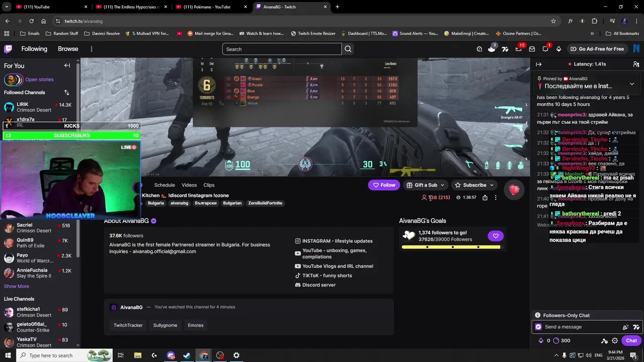
Task: Open the Subscribe dropdown
Action: pyautogui.click(x=474, y=185)
